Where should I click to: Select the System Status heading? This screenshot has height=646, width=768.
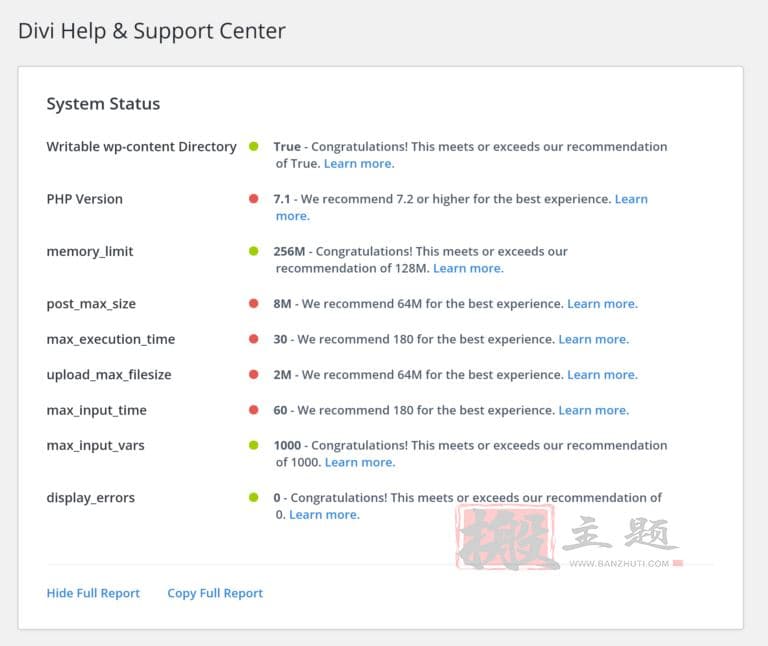pos(103,104)
